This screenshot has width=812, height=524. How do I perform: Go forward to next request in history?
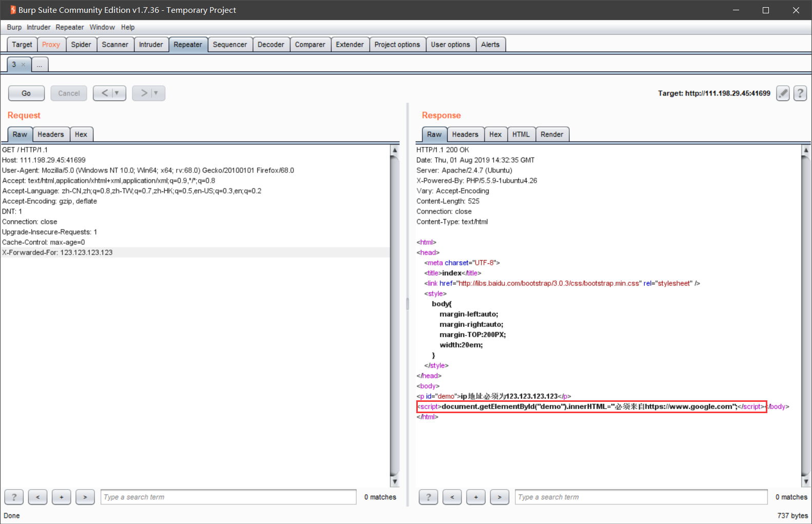[x=144, y=93]
